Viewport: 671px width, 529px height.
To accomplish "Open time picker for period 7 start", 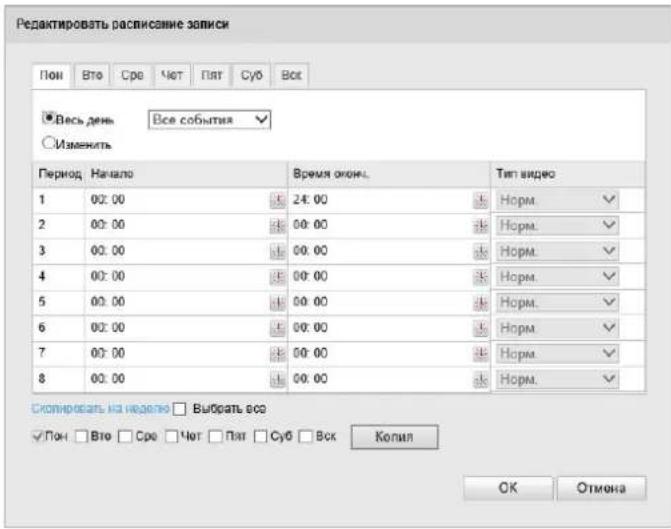I will (x=278, y=354).
